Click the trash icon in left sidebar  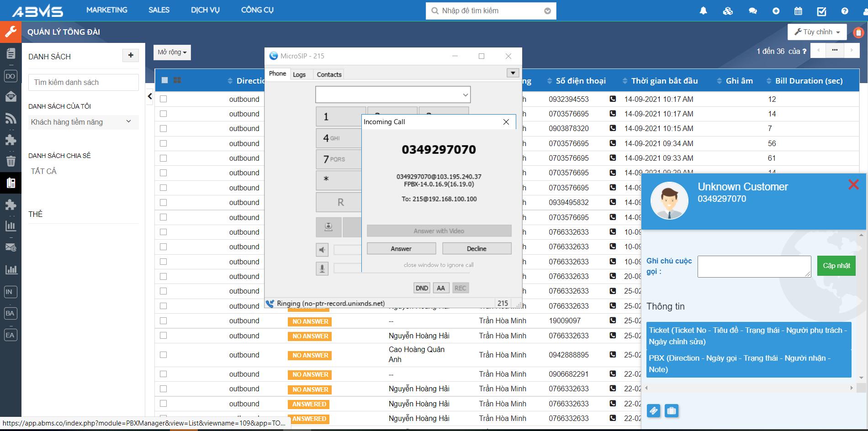coord(11,161)
